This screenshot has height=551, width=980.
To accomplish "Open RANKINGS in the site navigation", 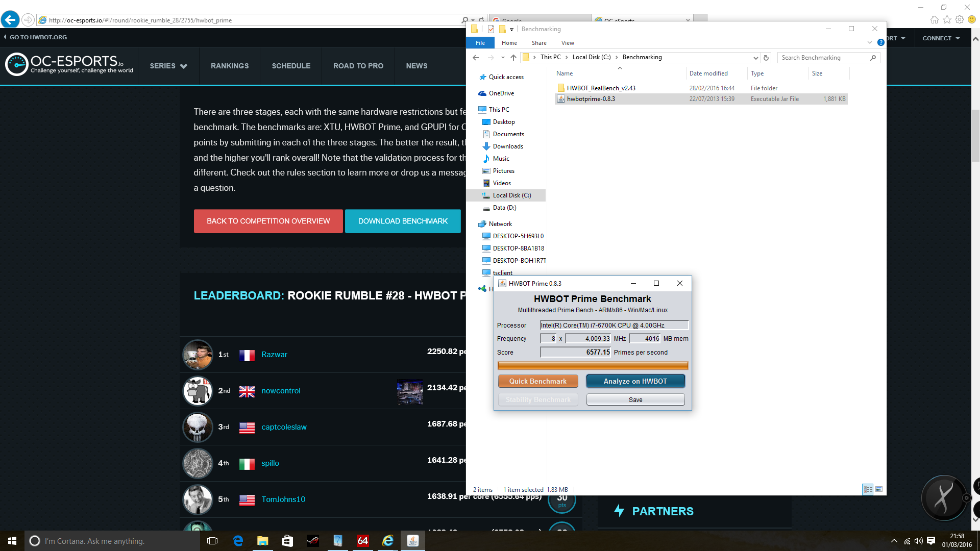I will (x=230, y=66).
